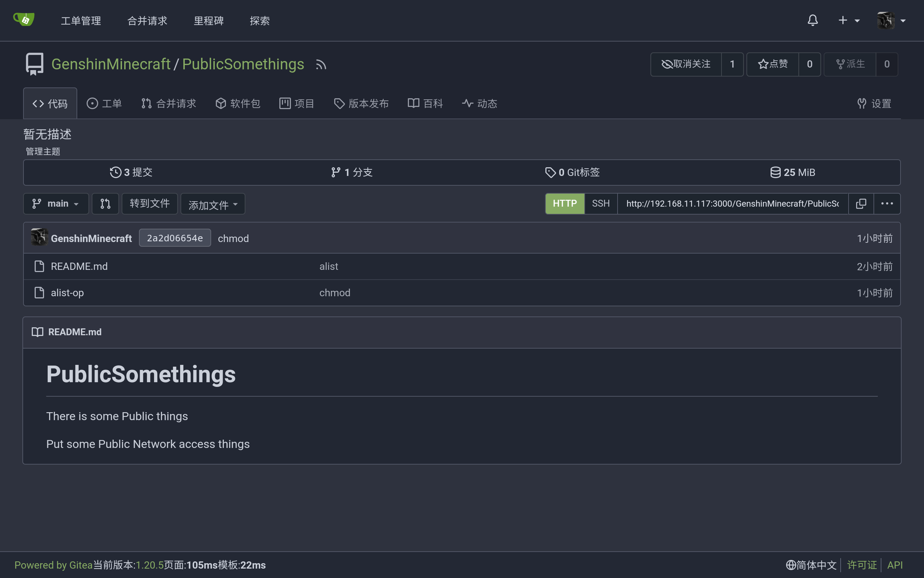Viewport: 924px width, 578px height.
Task: Copy the clone URL
Action: point(861,203)
